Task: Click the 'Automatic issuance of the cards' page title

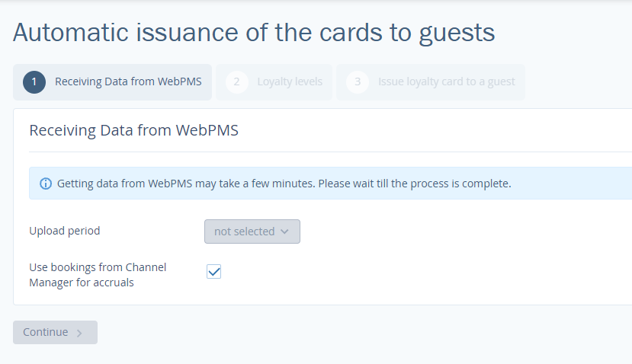Action: (x=254, y=33)
